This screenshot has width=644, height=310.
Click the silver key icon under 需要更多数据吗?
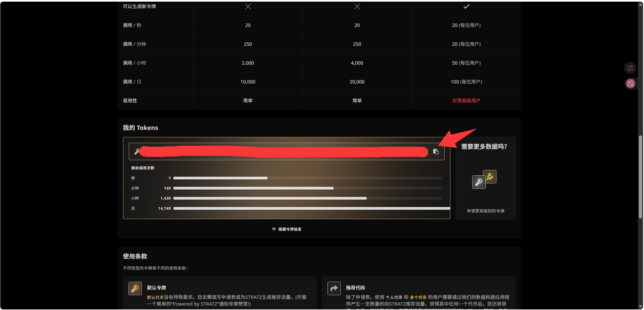click(479, 182)
